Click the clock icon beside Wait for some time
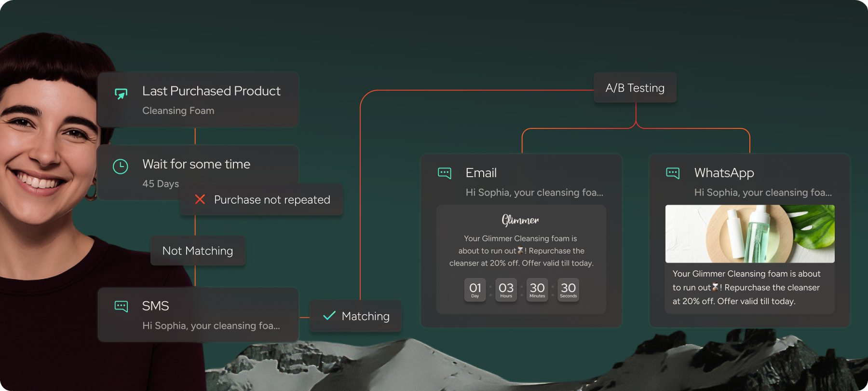The height and width of the screenshot is (391, 868). click(121, 167)
